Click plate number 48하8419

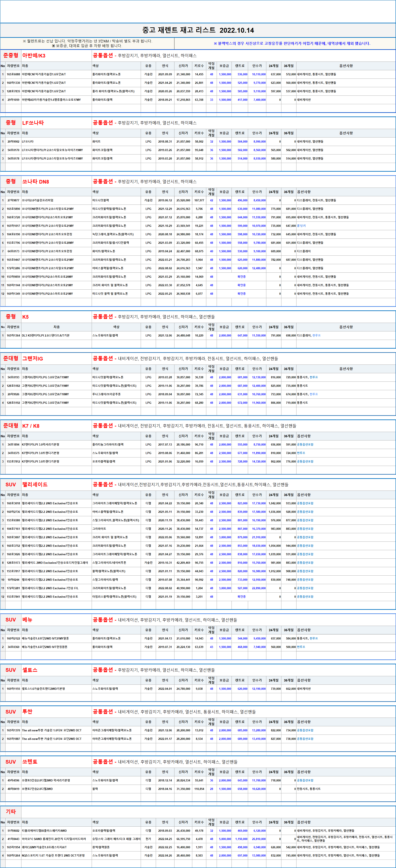coord(14,789)
